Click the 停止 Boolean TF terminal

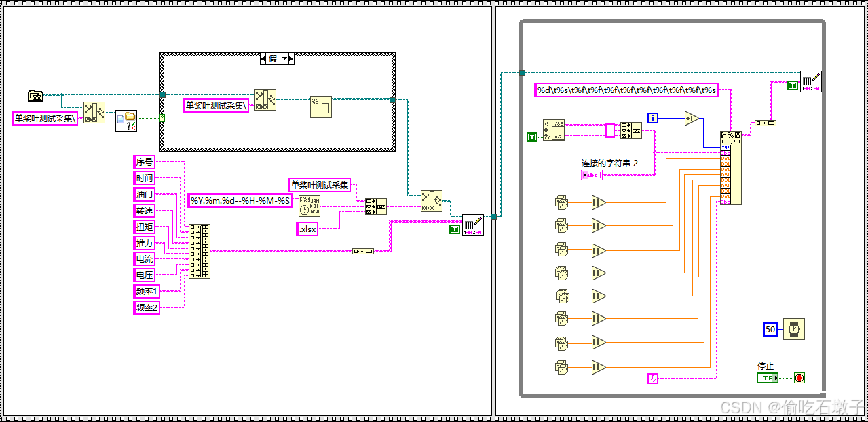coord(768,378)
